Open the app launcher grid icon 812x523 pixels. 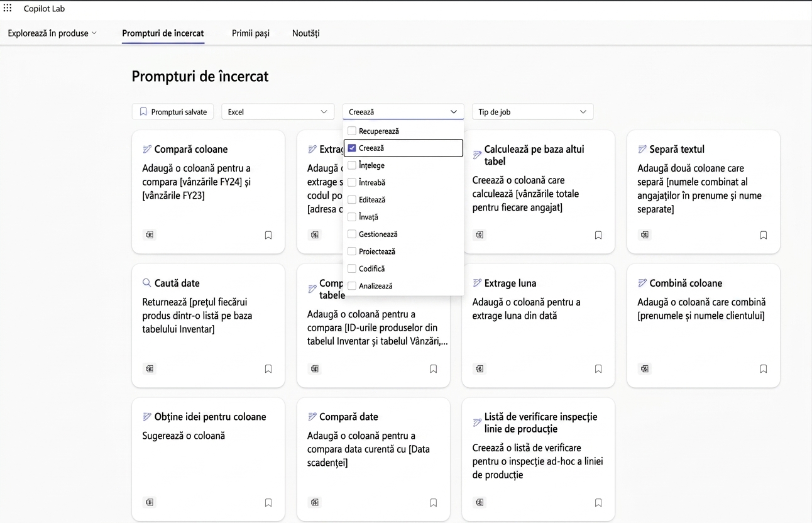pyautogui.click(x=8, y=8)
